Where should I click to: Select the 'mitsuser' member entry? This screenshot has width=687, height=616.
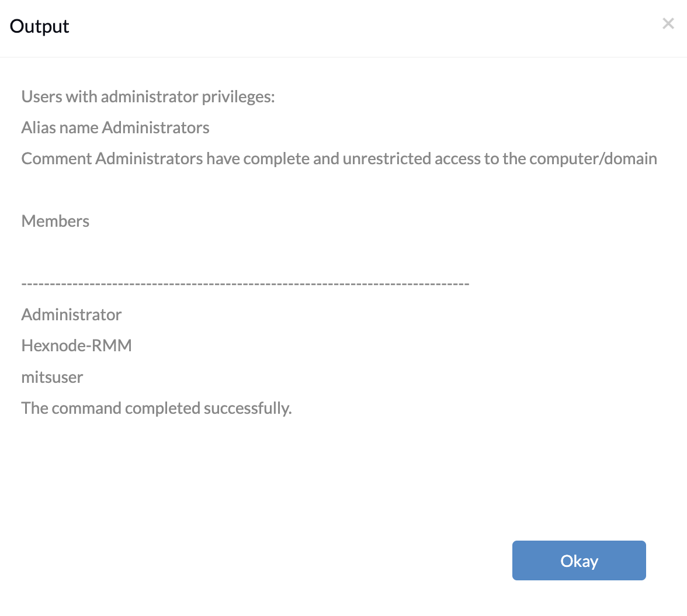tap(52, 377)
